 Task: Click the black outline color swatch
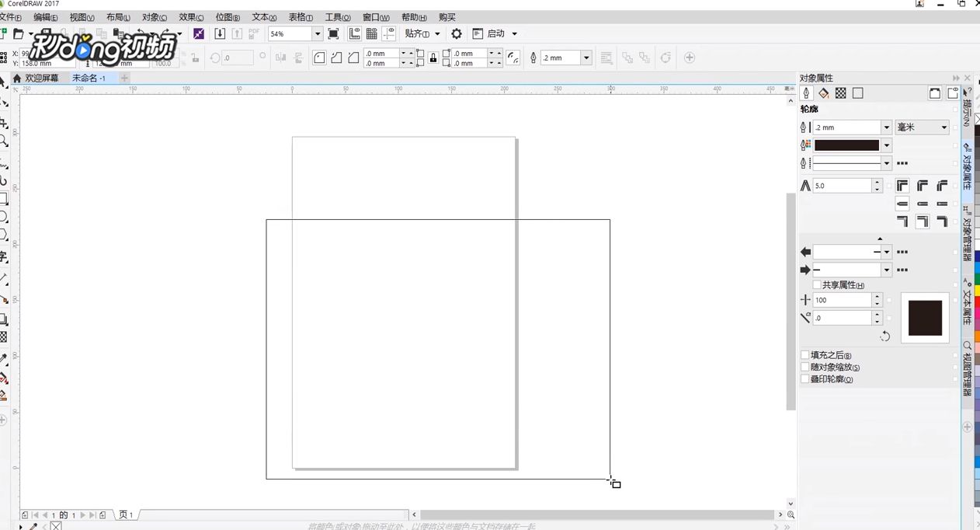pyautogui.click(x=846, y=145)
